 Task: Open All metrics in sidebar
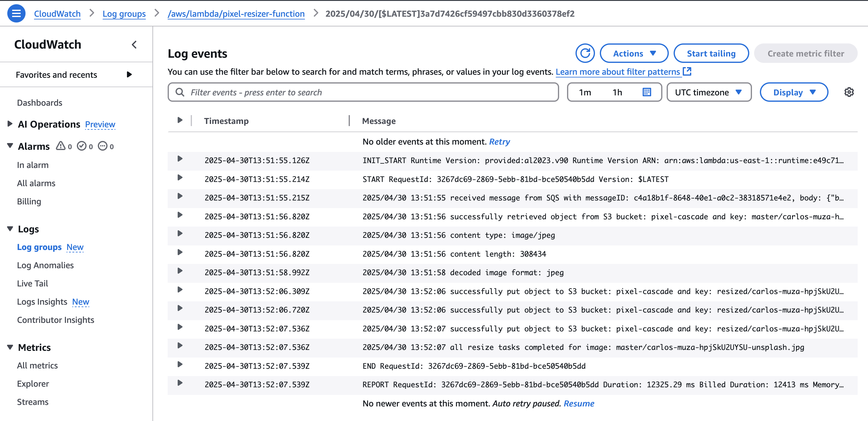tap(37, 365)
